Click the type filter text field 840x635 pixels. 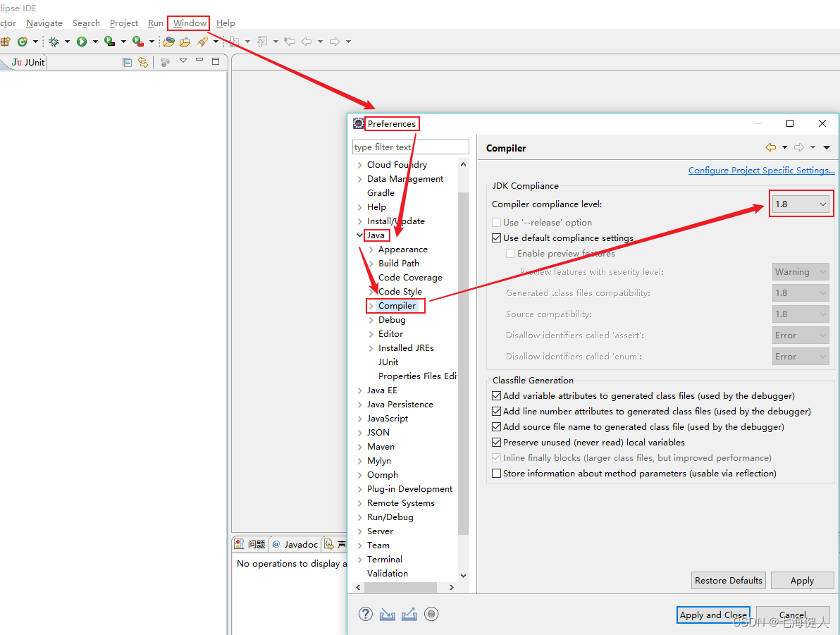(x=410, y=147)
